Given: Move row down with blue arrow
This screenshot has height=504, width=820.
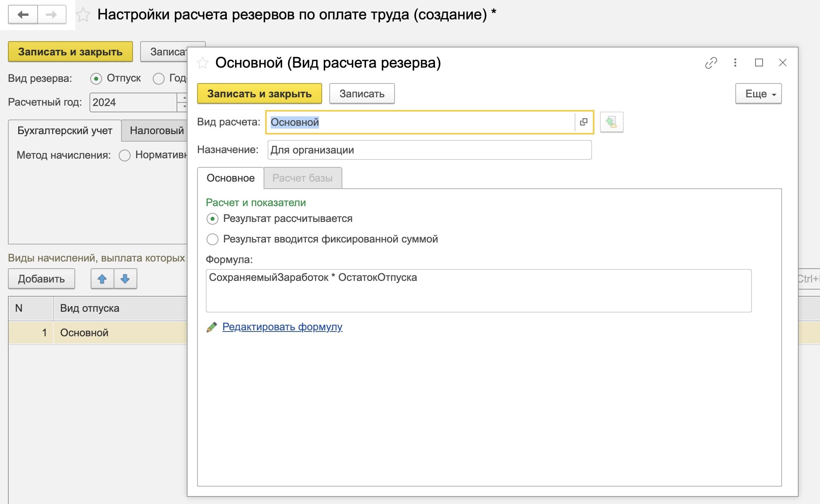Looking at the screenshot, I should pos(125,279).
